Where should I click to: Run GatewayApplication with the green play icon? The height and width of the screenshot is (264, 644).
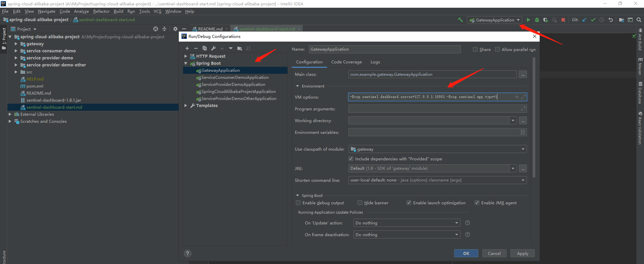point(528,20)
